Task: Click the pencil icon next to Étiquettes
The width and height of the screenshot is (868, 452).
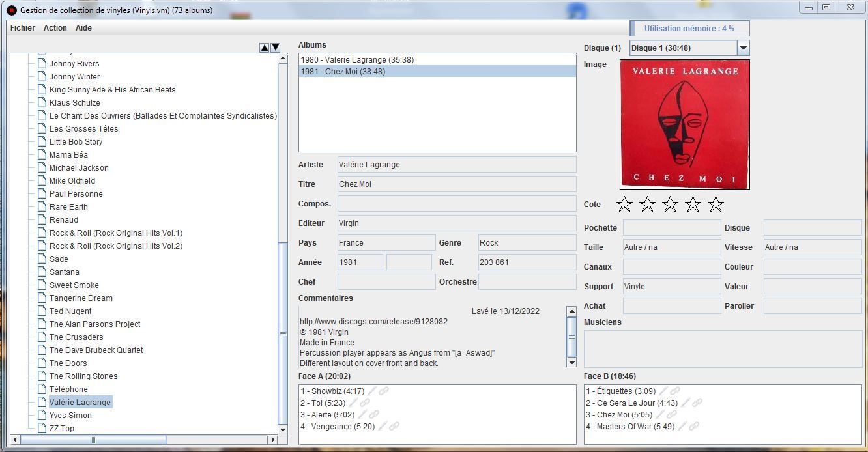Action: click(663, 391)
